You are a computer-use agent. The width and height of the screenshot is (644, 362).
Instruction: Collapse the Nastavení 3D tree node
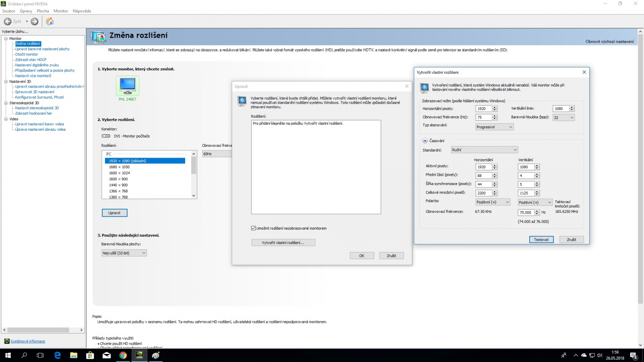pos(6,82)
